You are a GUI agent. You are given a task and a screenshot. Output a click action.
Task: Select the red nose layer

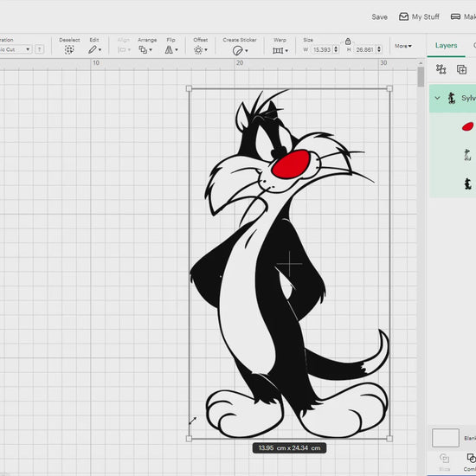(468, 126)
